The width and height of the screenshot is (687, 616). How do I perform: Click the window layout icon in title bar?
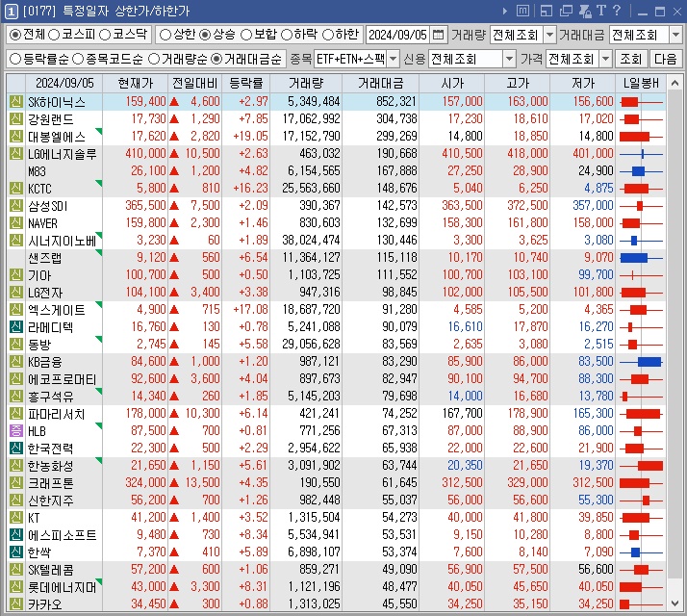[546, 11]
